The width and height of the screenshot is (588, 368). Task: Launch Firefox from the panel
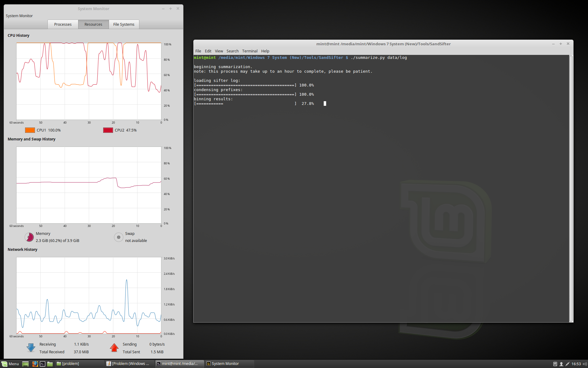coord(35,364)
